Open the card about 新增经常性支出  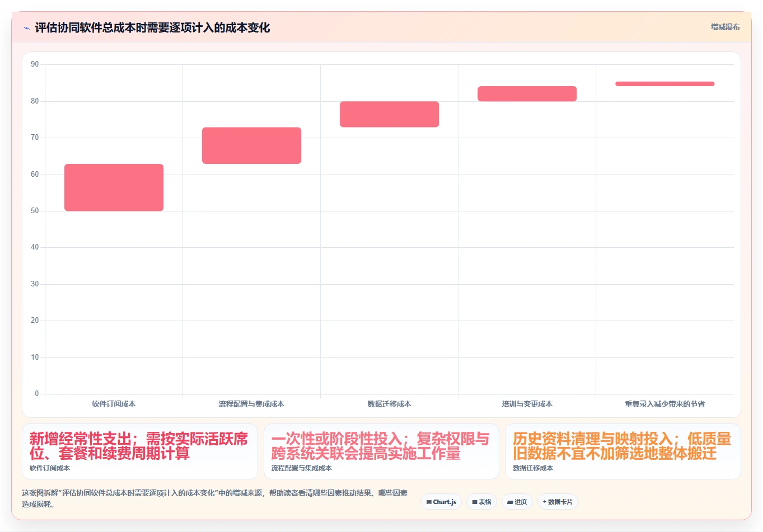139,451
